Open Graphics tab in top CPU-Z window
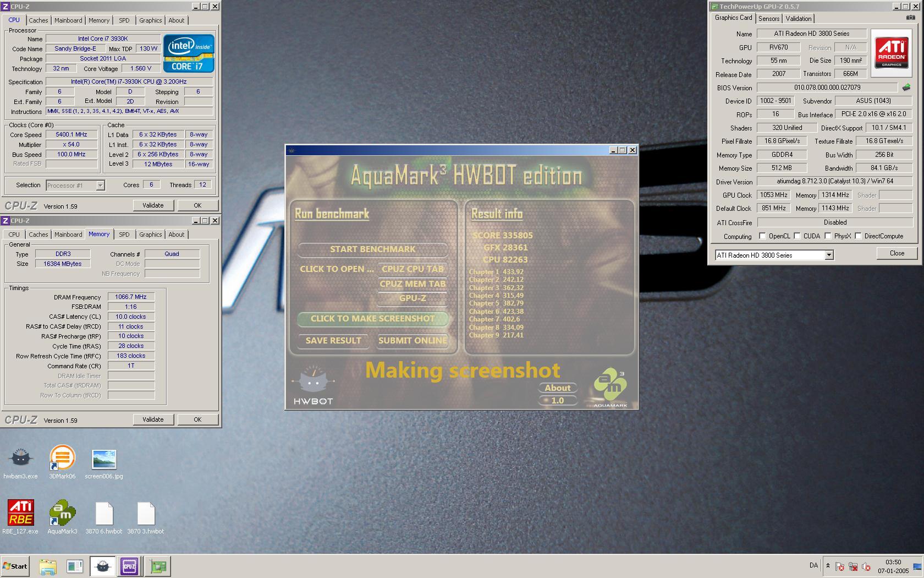The width and height of the screenshot is (924, 578). tap(150, 20)
